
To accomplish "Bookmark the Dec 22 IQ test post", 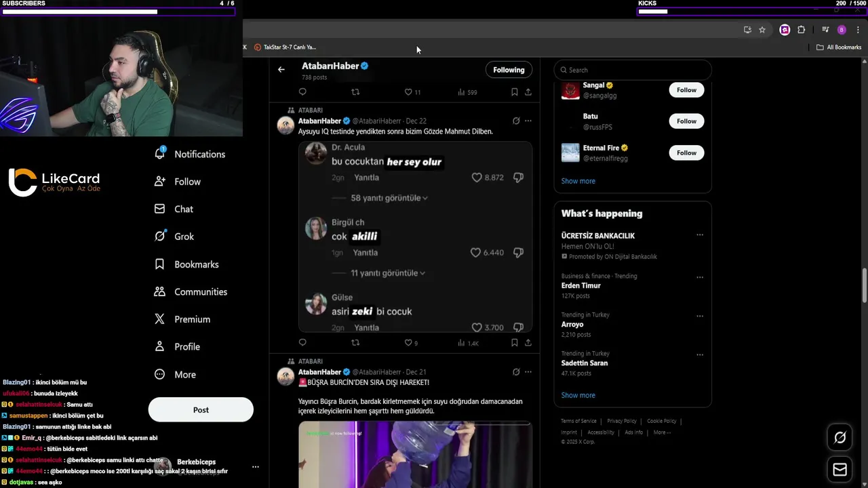I will (x=515, y=343).
